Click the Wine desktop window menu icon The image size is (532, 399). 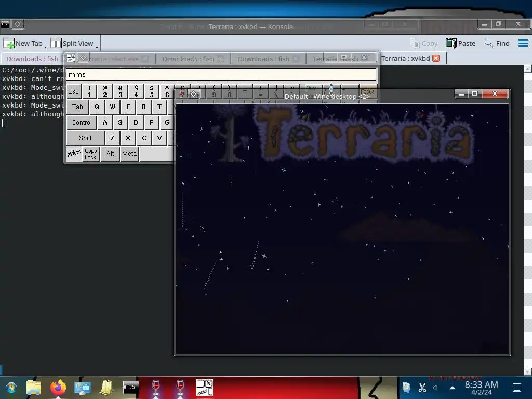coord(181,94)
